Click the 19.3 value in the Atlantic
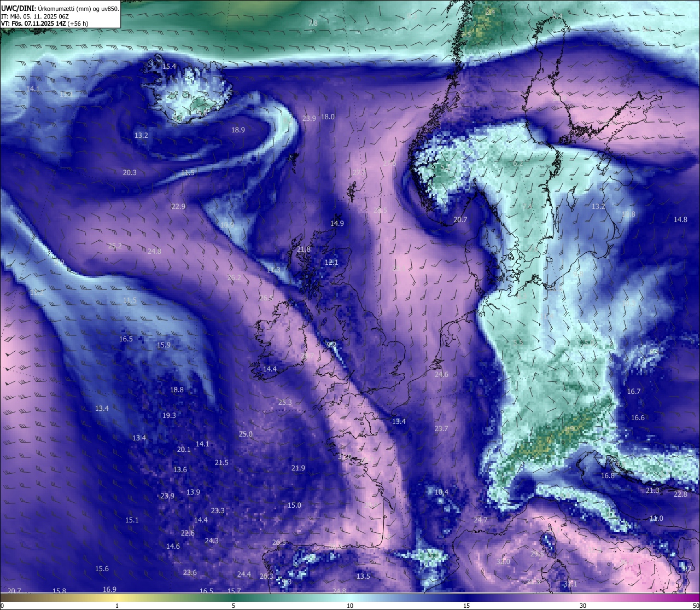 (x=169, y=416)
